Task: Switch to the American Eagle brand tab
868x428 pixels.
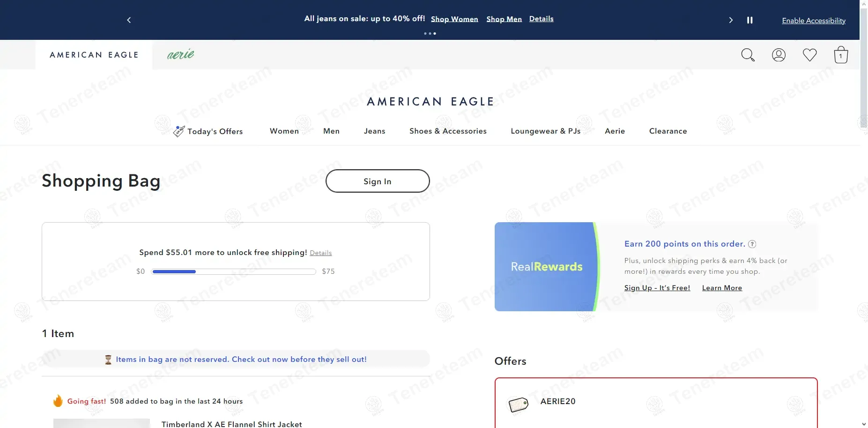Action: click(x=94, y=55)
